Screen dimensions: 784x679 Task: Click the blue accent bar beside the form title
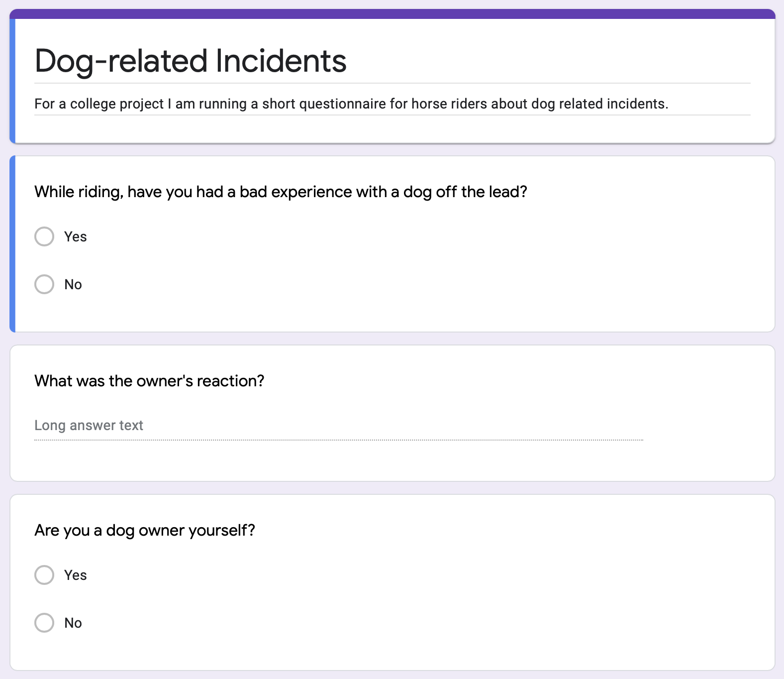point(12,81)
